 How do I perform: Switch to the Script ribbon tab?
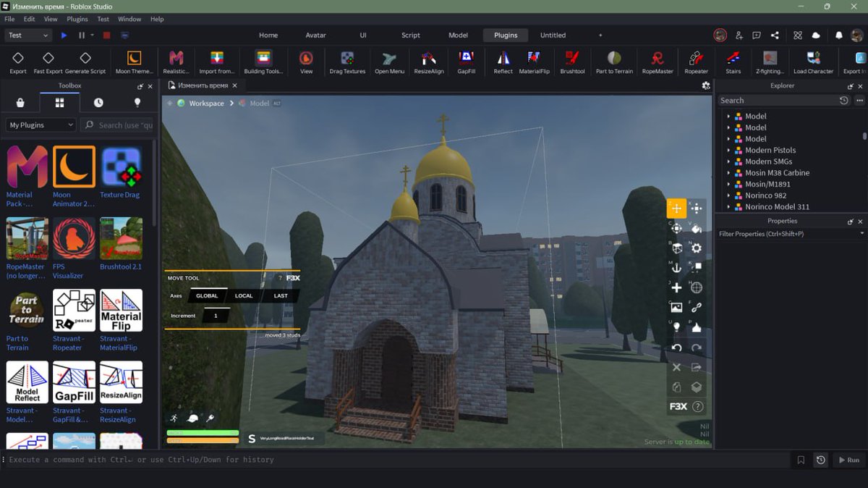coord(411,35)
